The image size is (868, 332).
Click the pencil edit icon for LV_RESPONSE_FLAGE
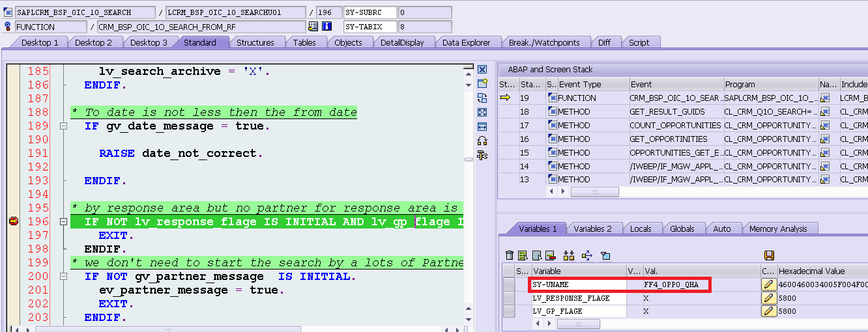pos(769,298)
